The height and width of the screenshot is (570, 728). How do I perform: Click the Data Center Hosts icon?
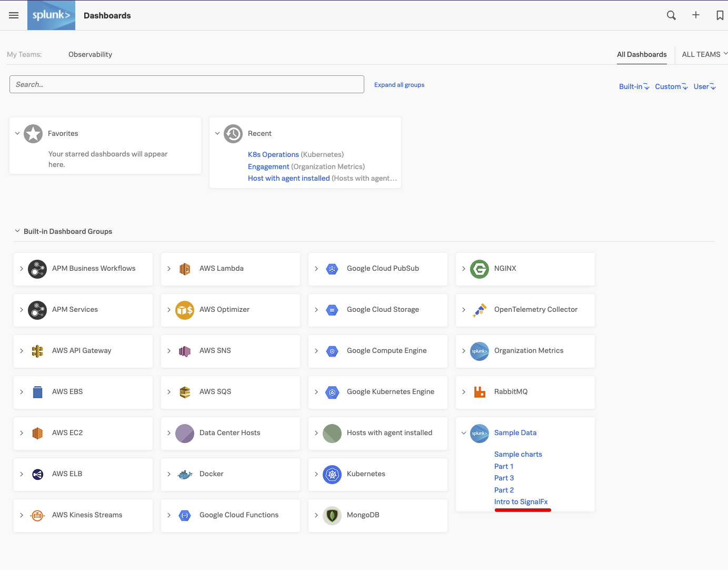[x=185, y=434]
